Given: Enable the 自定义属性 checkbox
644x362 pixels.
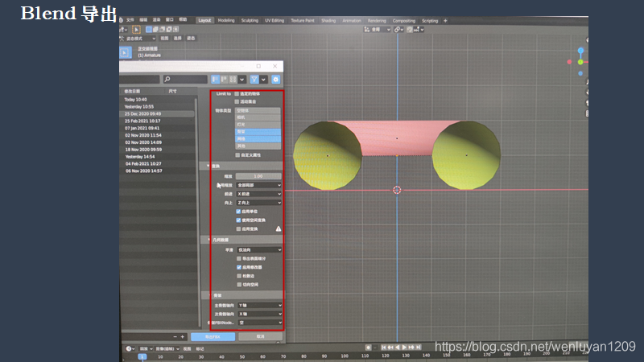Looking at the screenshot, I should [x=237, y=155].
